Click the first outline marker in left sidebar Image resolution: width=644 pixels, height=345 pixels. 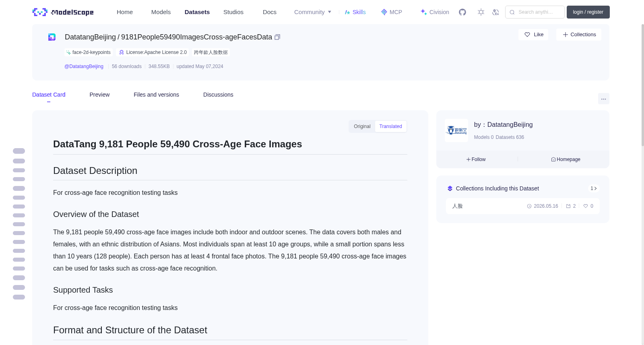point(19,151)
